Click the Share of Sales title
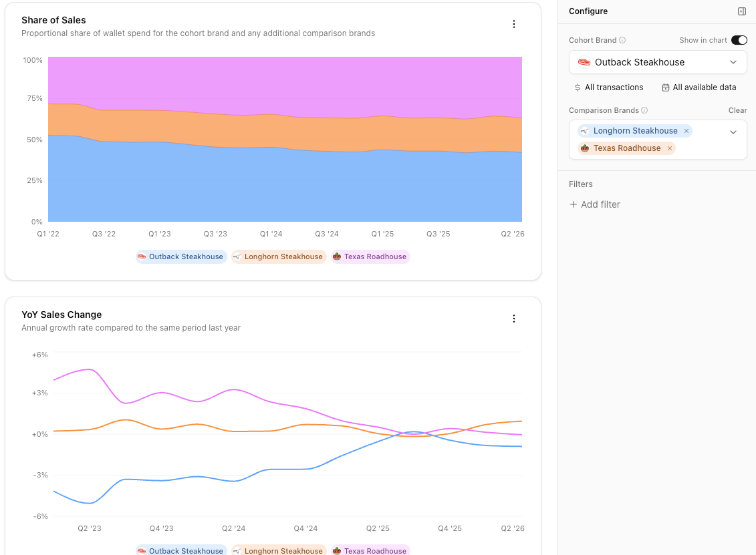 click(53, 20)
